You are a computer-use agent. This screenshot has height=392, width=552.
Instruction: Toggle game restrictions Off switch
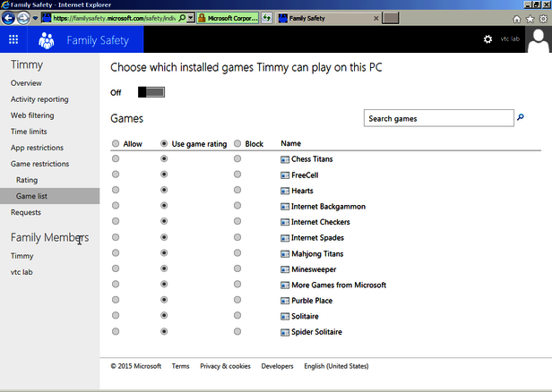click(x=151, y=92)
